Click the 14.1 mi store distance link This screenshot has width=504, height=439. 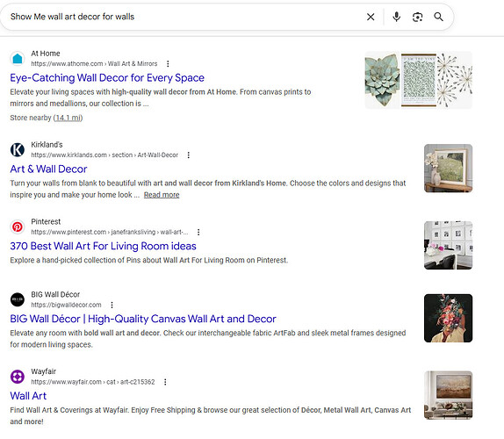[68, 118]
